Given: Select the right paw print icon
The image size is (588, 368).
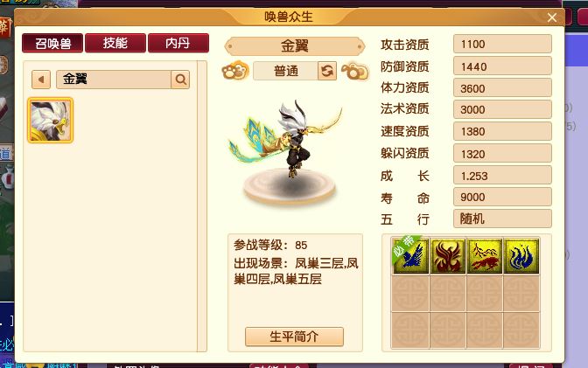Looking at the screenshot, I should point(354,71).
